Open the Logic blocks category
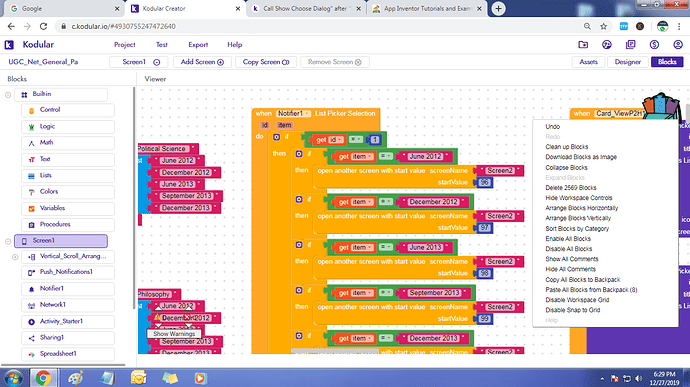690x387 pixels. (x=68, y=126)
